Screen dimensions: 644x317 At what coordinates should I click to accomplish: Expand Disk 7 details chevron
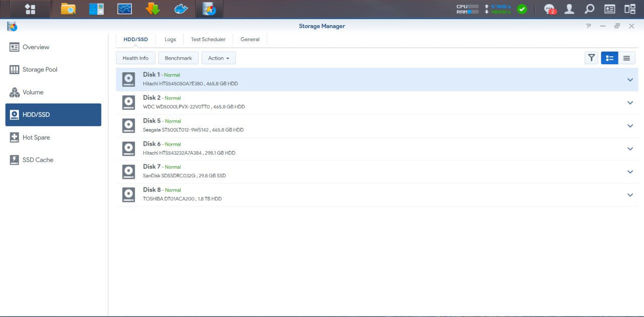pyautogui.click(x=630, y=172)
